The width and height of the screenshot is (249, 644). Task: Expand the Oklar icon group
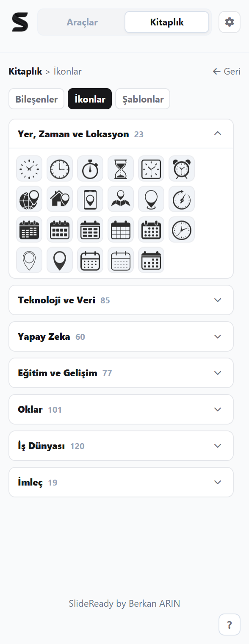[121, 409]
